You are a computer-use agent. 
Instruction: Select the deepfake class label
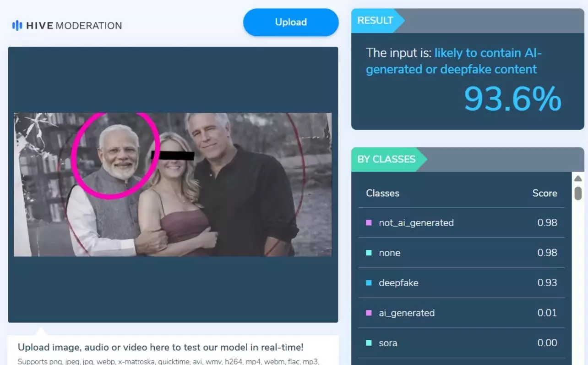(x=398, y=283)
